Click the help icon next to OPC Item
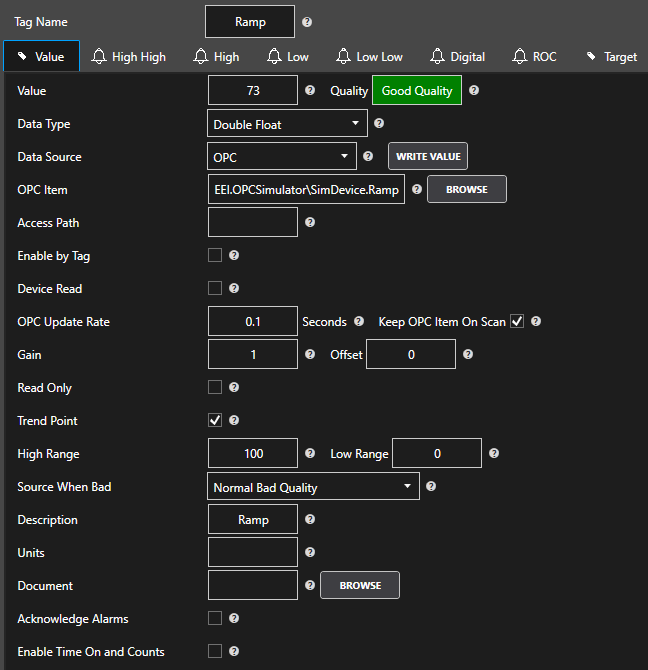 (416, 189)
